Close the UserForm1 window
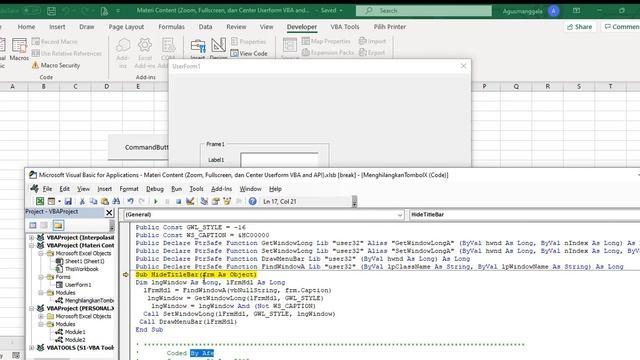640x360 pixels. click(x=463, y=66)
